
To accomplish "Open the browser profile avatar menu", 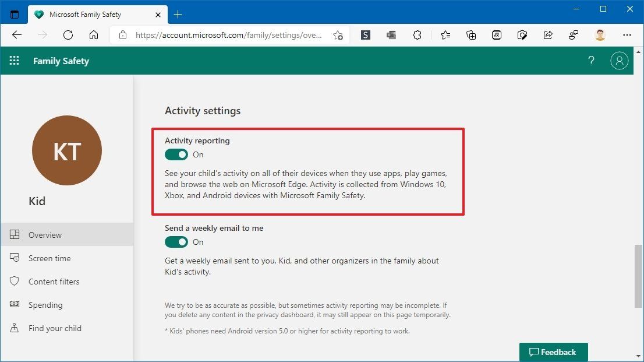I will tap(600, 35).
